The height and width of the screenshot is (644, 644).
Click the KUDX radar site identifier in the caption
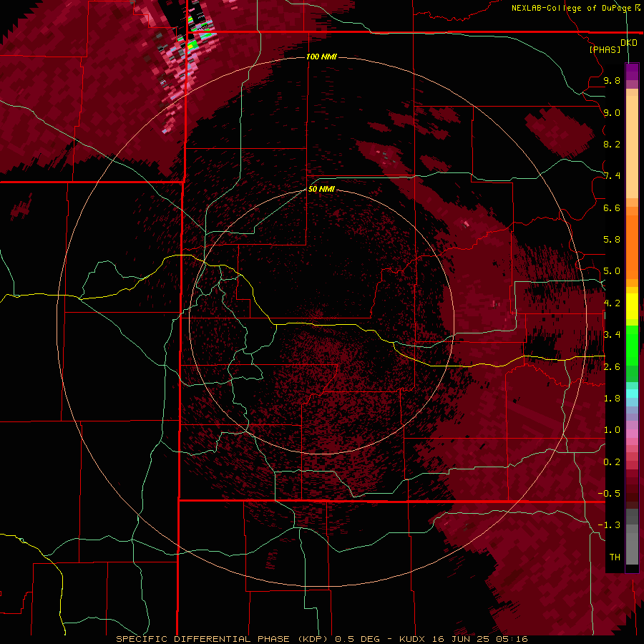click(413, 639)
